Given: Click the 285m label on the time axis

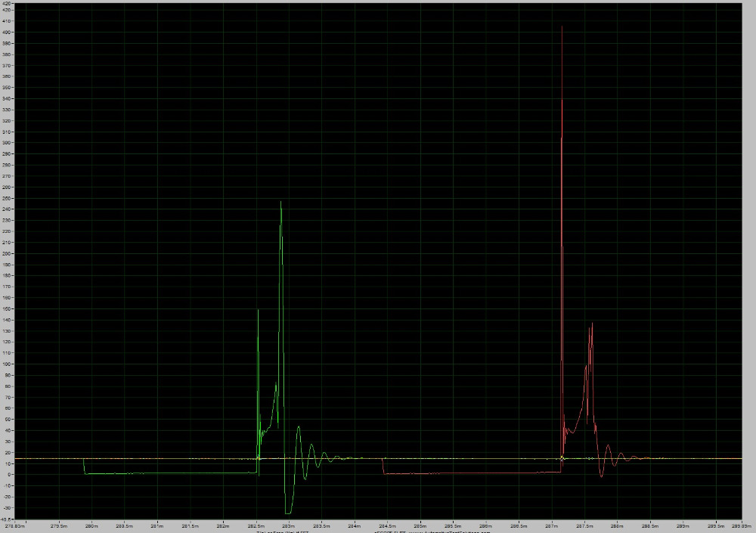Looking at the screenshot, I should pyautogui.click(x=420, y=525).
